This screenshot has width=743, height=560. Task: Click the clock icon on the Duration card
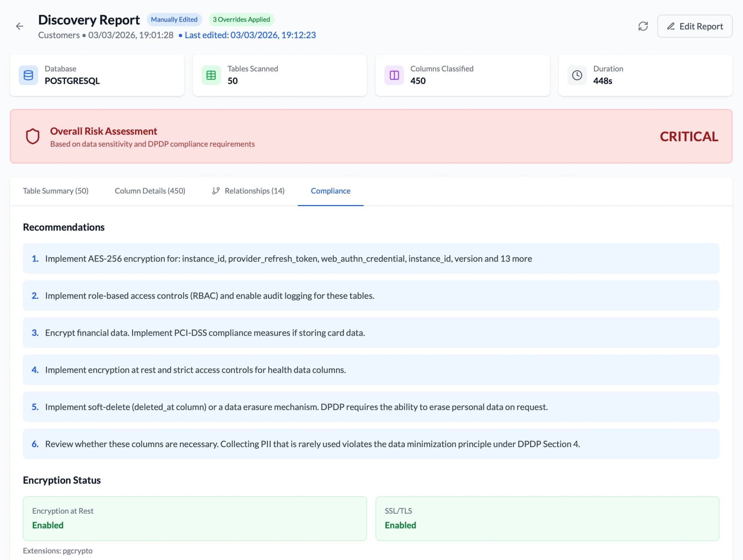point(577,75)
